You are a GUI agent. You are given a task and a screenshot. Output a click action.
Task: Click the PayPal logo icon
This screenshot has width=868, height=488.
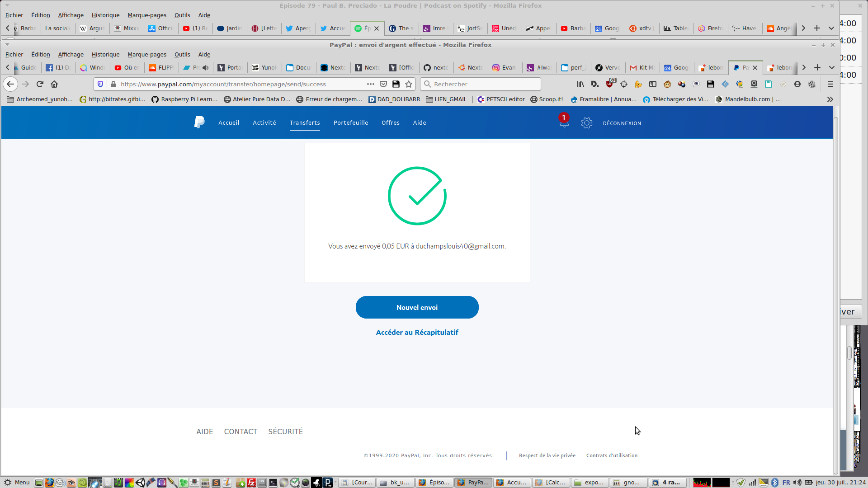click(199, 122)
